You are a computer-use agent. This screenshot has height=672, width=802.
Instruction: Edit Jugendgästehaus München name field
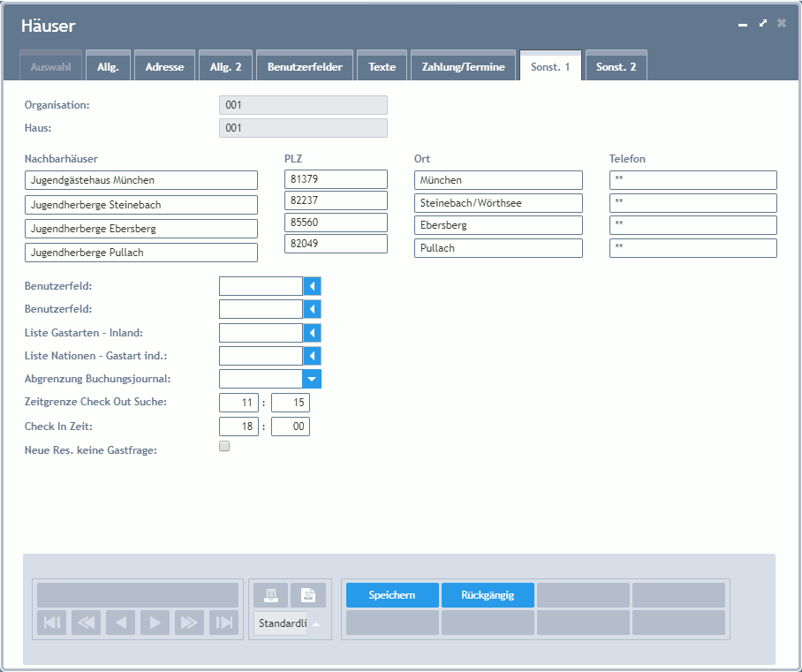pyautogui.click(x=141, y=180)
